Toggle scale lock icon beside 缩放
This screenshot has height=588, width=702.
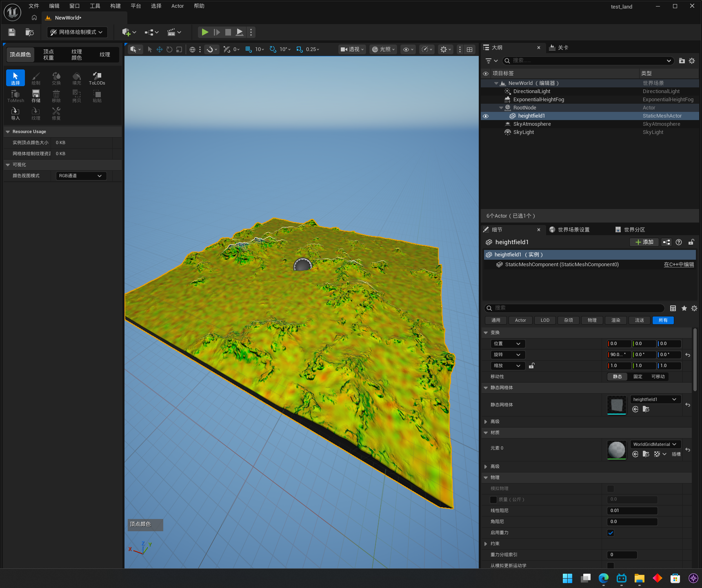pos(532,365)
